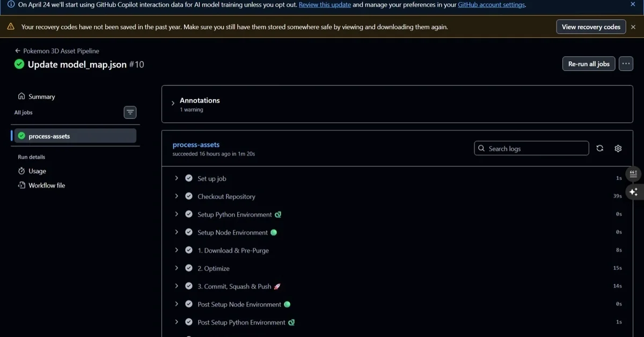
Task: Open the Workflow file view
Action: (46, 186)
